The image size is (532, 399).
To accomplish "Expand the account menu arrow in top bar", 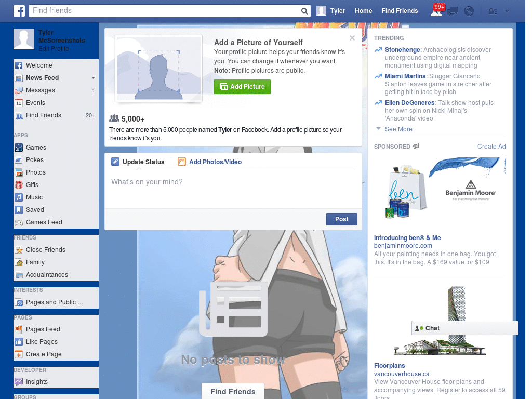I will 507,11.
